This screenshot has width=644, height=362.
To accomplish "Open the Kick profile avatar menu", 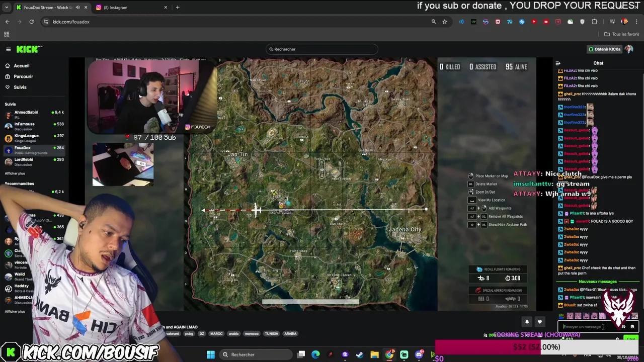I will (628, 49).
